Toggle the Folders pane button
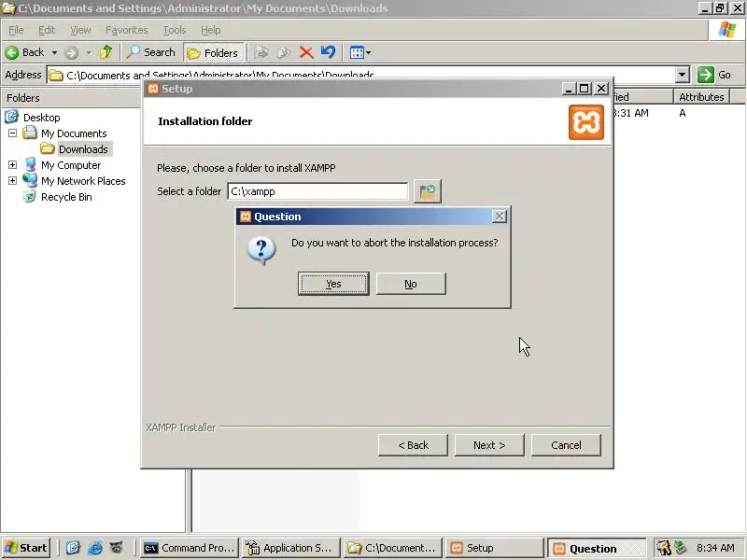This screenshot has width=747, height=560. pos(214,52)
